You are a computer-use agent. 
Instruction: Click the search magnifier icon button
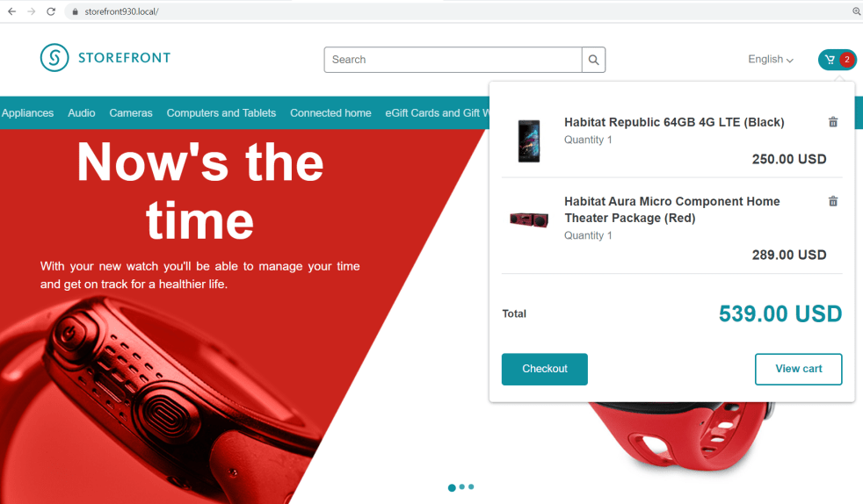(x=593, y=60)
